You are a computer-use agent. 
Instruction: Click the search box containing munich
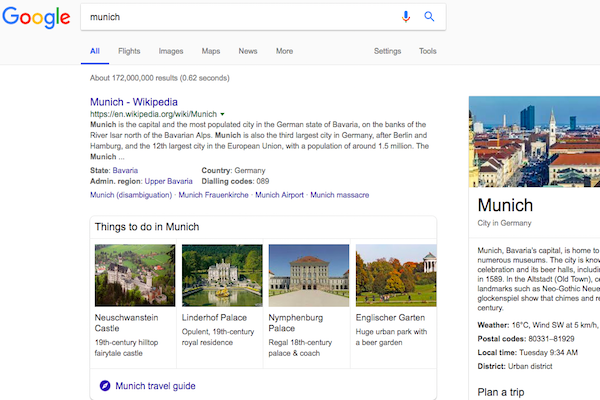pos(263,17)
